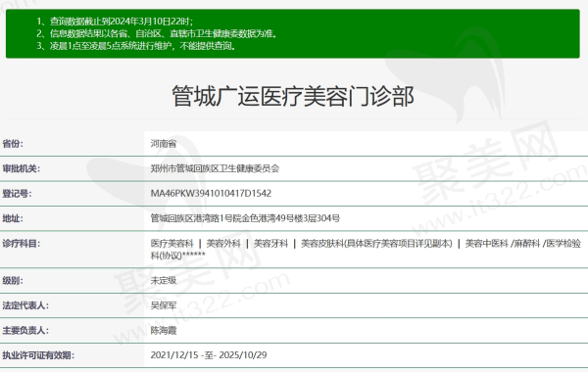Select address 管城回族区港湾路1号院金色港湾49号楼3层304号
The image size is (588, 372).
[x=245, y=218]
